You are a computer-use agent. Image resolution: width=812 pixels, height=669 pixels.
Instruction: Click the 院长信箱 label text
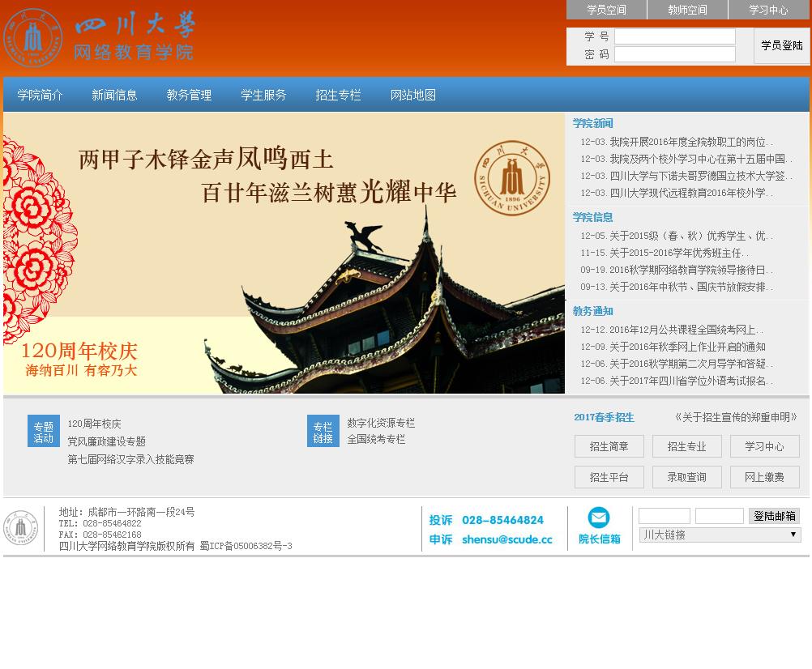(599, 539)
